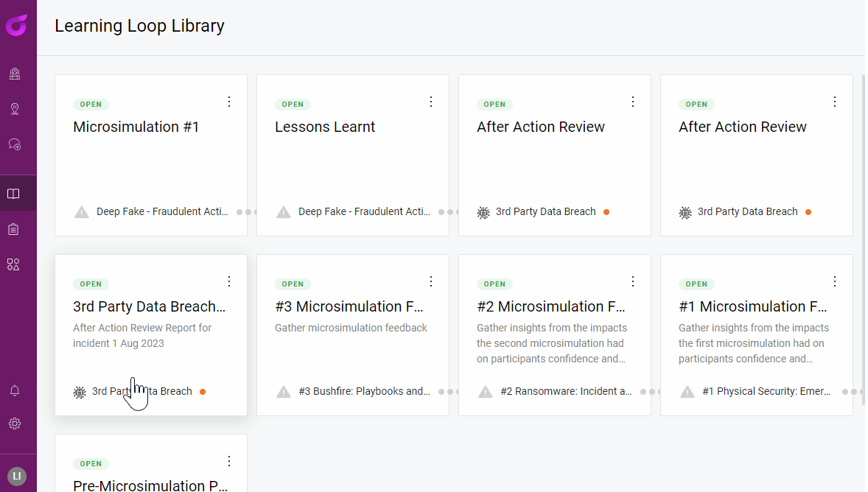Viewport: 868px width, 492px height.
Task: Open options menu on Lessons Learnt card
Action: pyautogui.click(x=431, y=102)
